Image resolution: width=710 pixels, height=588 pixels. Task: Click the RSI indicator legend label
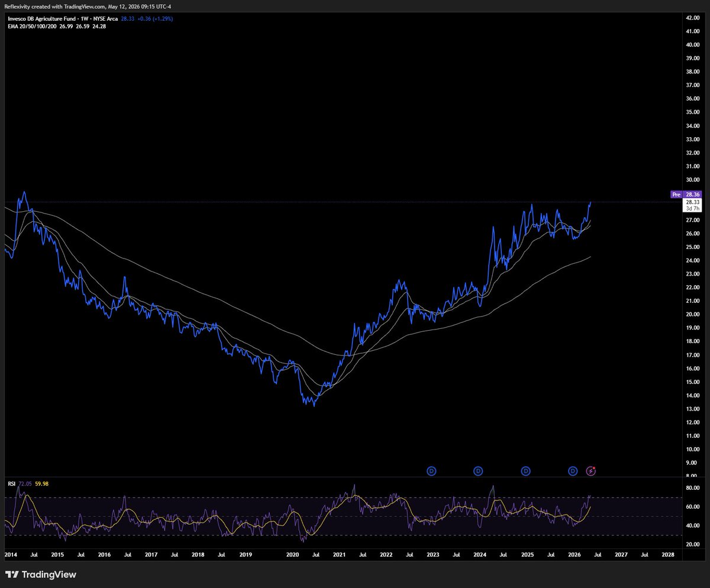[12, 483]
